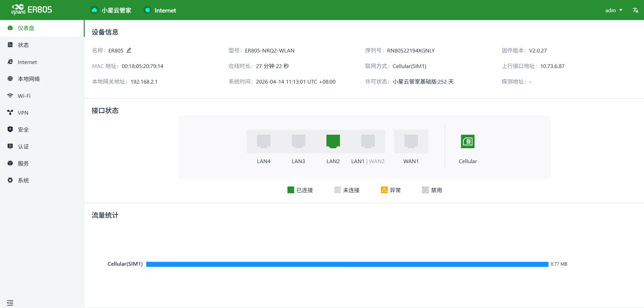Click the Cellular(SIM1) connection mode value
The image size is (644, 308).
point(409,66)
